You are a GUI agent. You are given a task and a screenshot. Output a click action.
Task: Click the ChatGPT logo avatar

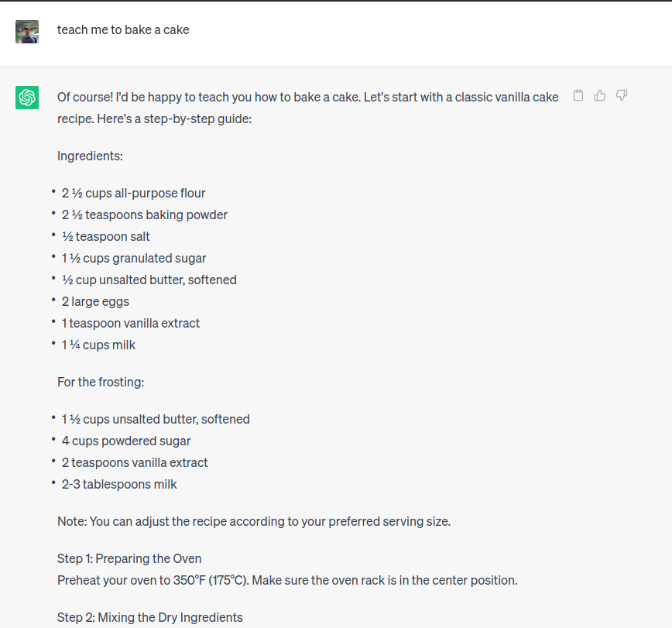[x=27, y=98]
